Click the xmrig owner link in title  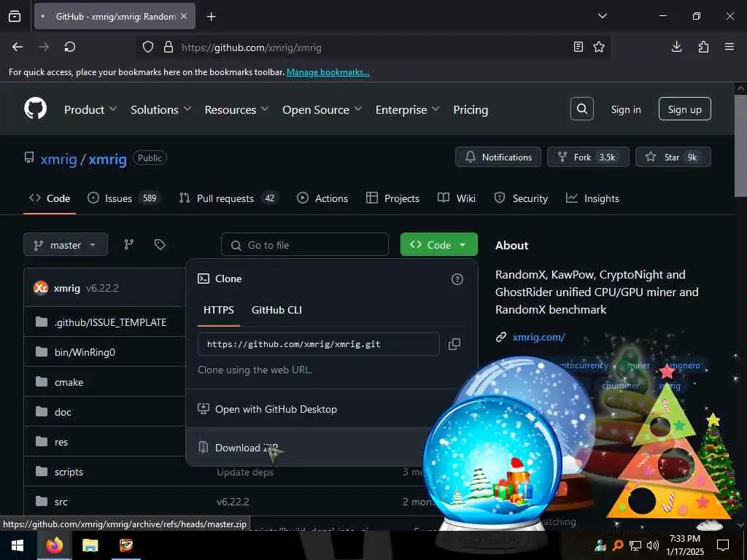point(58,159)
